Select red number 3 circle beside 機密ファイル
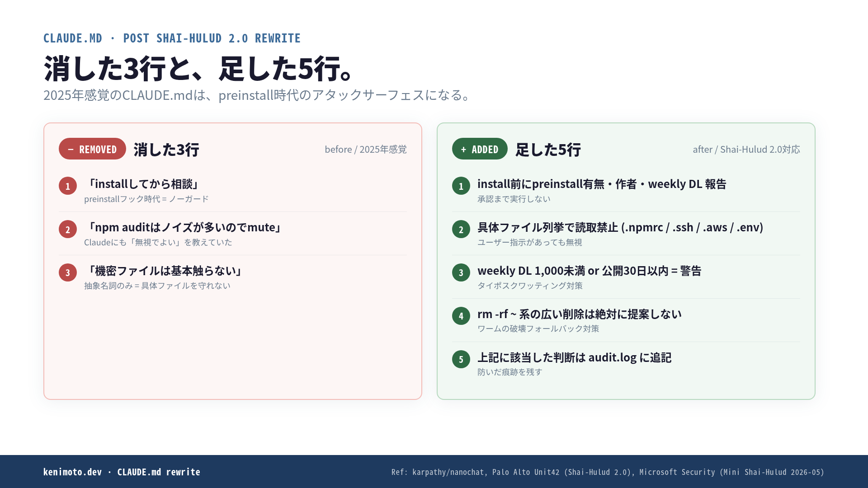The height and width of the screenshot is (488, 868). 68,272
